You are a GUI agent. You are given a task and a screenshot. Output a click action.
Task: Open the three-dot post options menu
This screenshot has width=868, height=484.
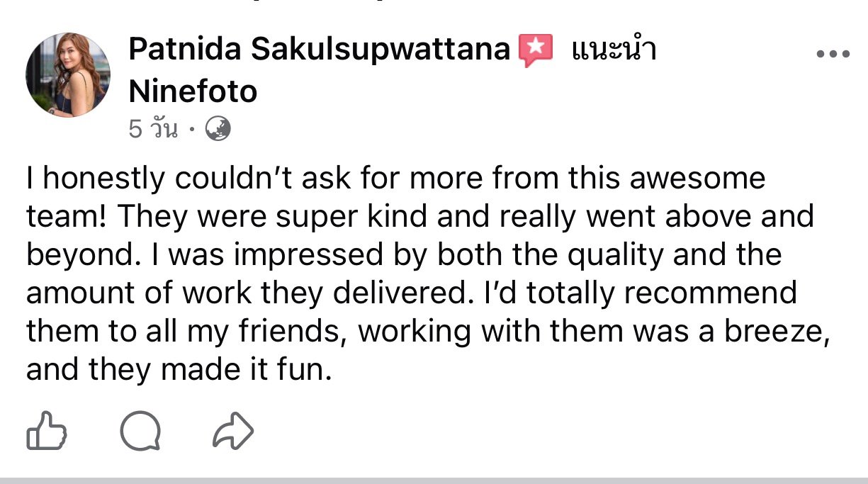pyautogui.click(x=833, y=54)
